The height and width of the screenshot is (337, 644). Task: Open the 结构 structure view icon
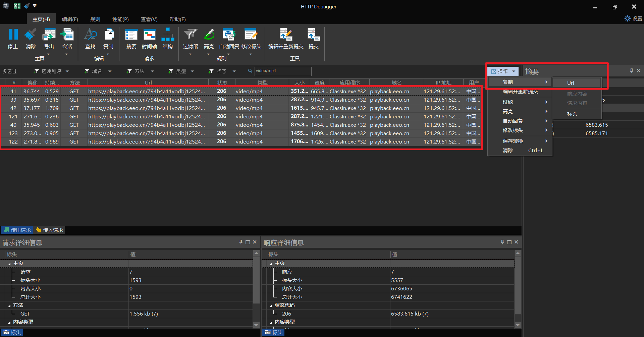[168, 35]
